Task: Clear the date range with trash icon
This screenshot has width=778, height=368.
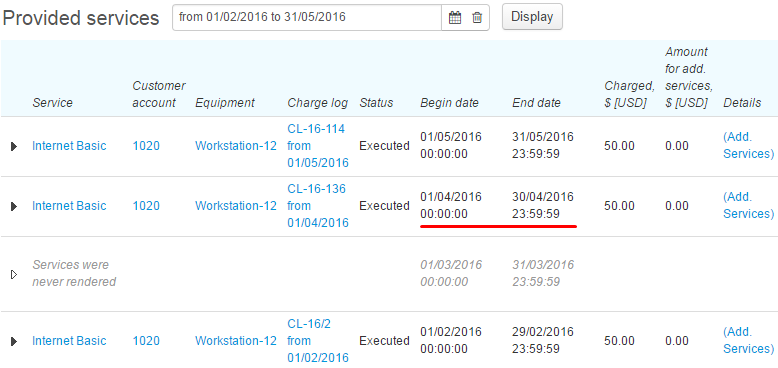Action: (477, 18)
